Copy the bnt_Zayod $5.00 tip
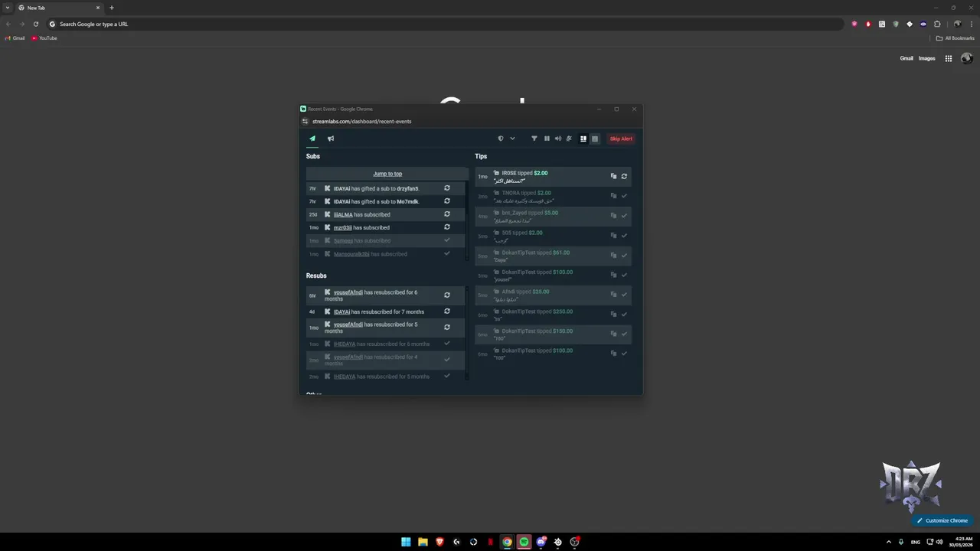The width and height of the screenshot is (980, 551). tap(613, 216)
